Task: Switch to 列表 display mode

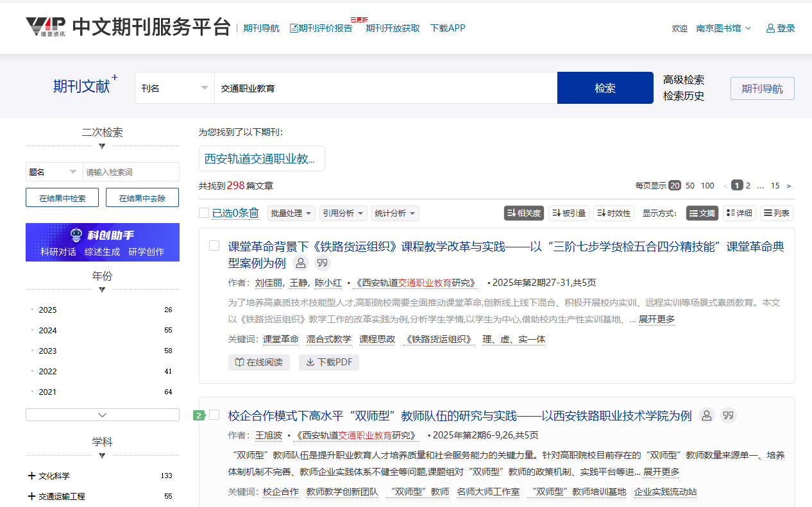Action: click(776, 213)
